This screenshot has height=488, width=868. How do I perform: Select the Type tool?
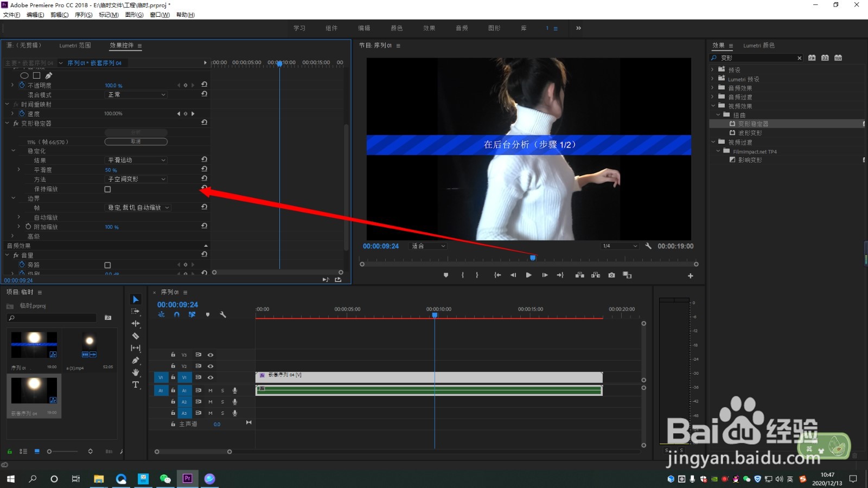coord(136,385)
